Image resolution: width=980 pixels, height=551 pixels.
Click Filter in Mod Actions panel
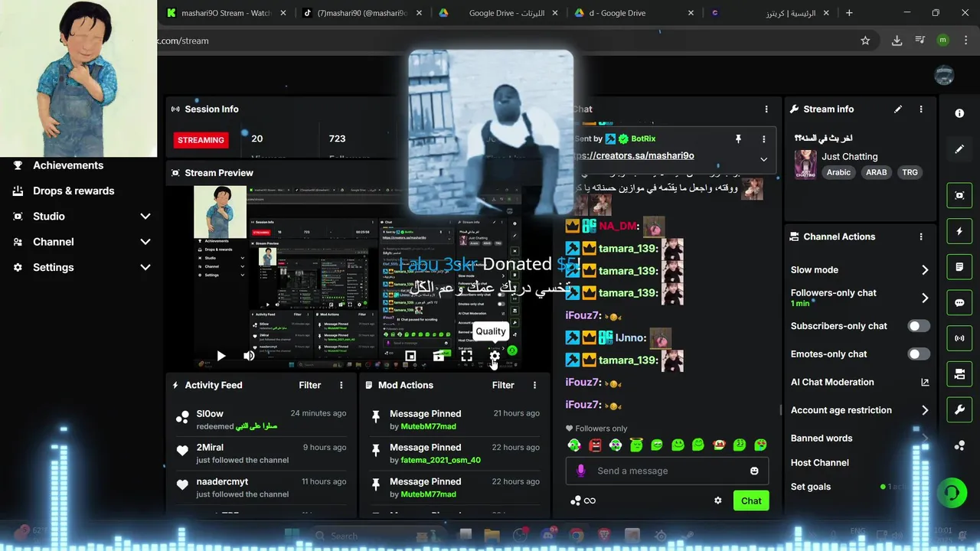click(503, 385)
